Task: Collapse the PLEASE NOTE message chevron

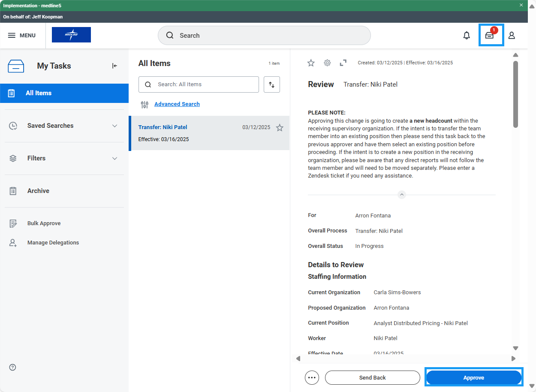Action: tap(402, 194)
